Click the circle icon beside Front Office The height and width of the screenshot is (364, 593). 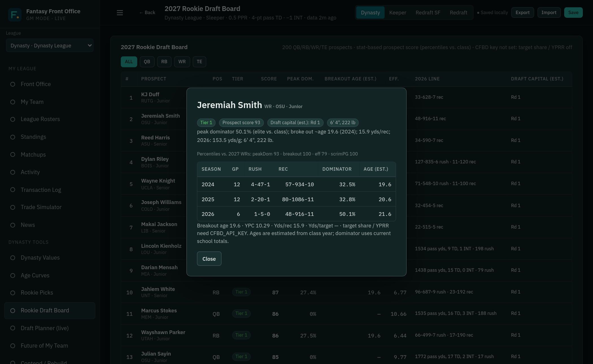pyautogui.click(x=13, y=84)
